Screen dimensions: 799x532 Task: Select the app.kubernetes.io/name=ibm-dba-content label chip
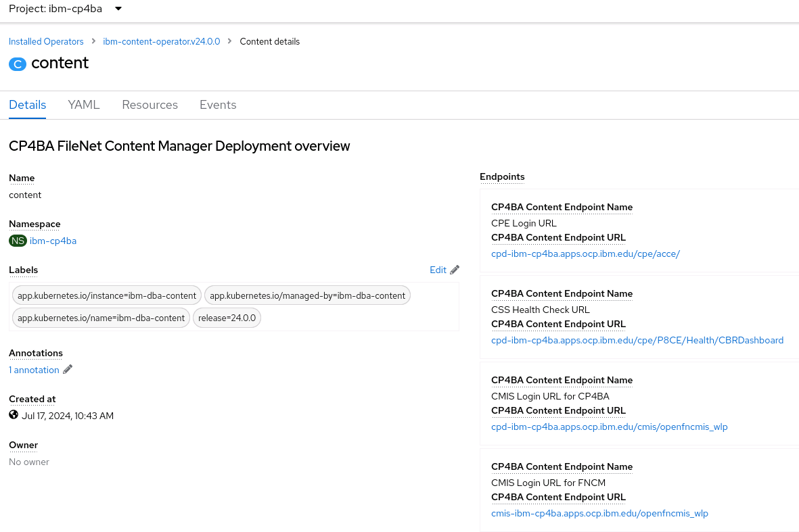tap(101, 318)
